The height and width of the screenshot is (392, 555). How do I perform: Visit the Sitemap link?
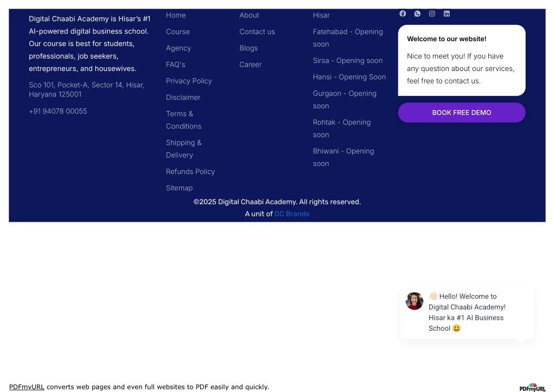(179, 188)
